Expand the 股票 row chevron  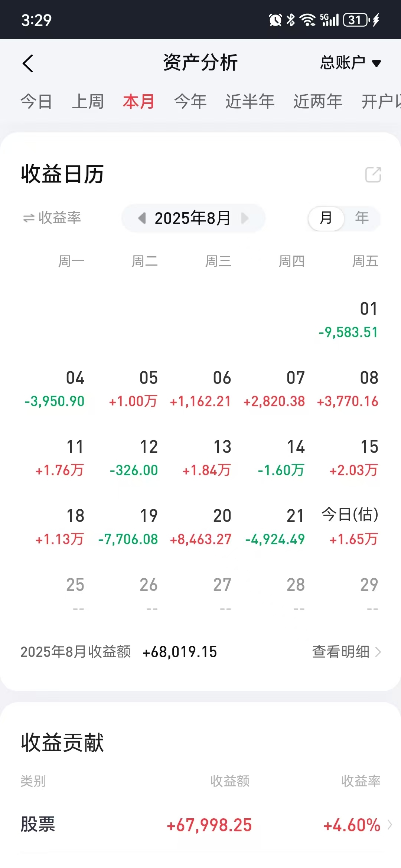click(x=389, y=825)
